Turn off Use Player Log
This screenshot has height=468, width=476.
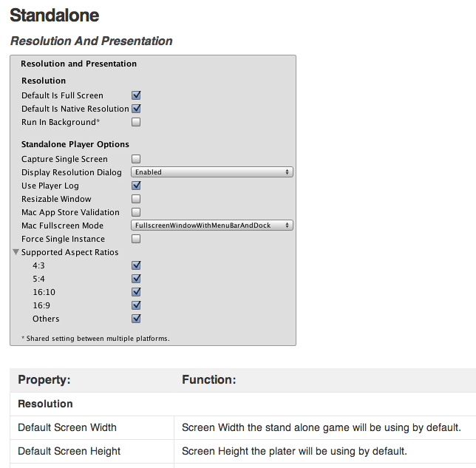136,186
